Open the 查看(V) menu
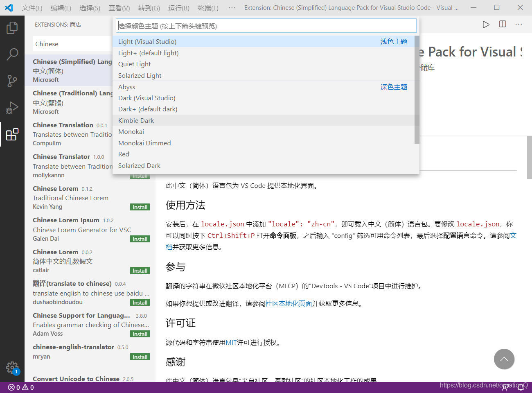Viewport: 532px width, 393px height. click(119, 8)
